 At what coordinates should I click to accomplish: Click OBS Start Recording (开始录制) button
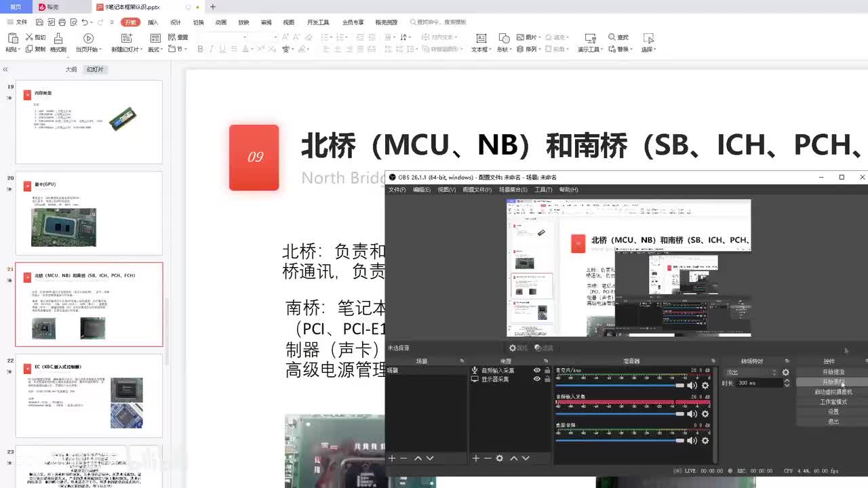click(833, 382)
